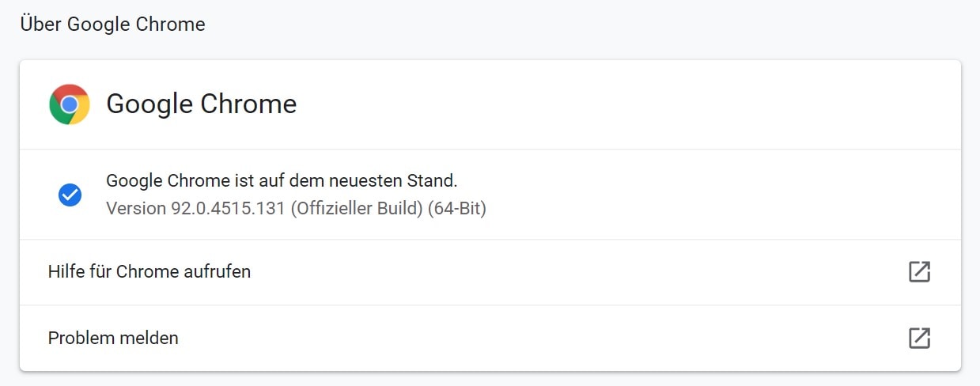Click the Google Chrome logo icon
980x386 pixels.
[70, 104]
